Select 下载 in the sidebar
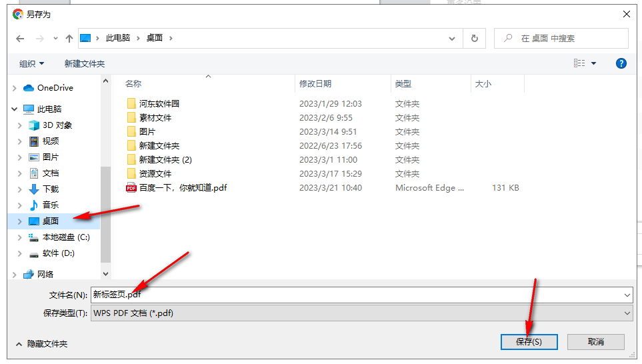Viewport: 642px width, 364px height. tap(51, 189)
